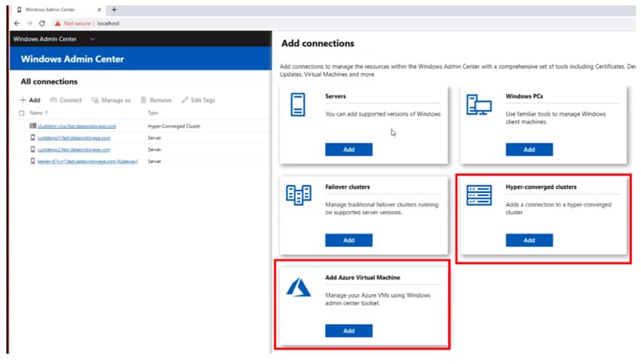Click the Add Azure Virtual Machine title
The image size is (641, 364).
pyautogui.click(x=363, y=277)
